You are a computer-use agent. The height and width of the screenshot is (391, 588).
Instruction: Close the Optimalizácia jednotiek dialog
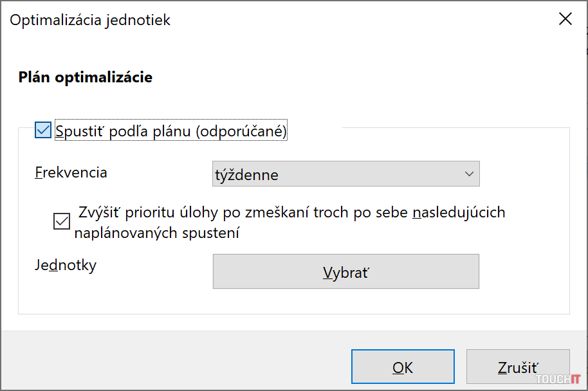565,19
